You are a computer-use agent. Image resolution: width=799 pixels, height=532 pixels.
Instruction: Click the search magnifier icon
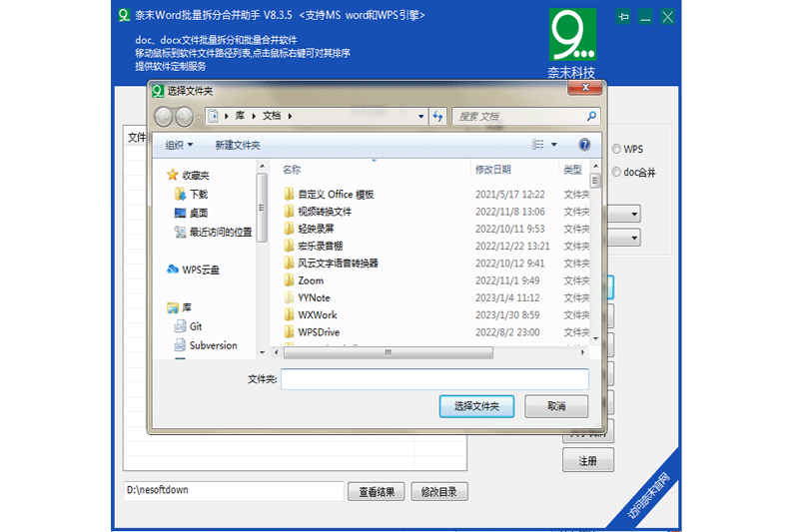[591, 116]
